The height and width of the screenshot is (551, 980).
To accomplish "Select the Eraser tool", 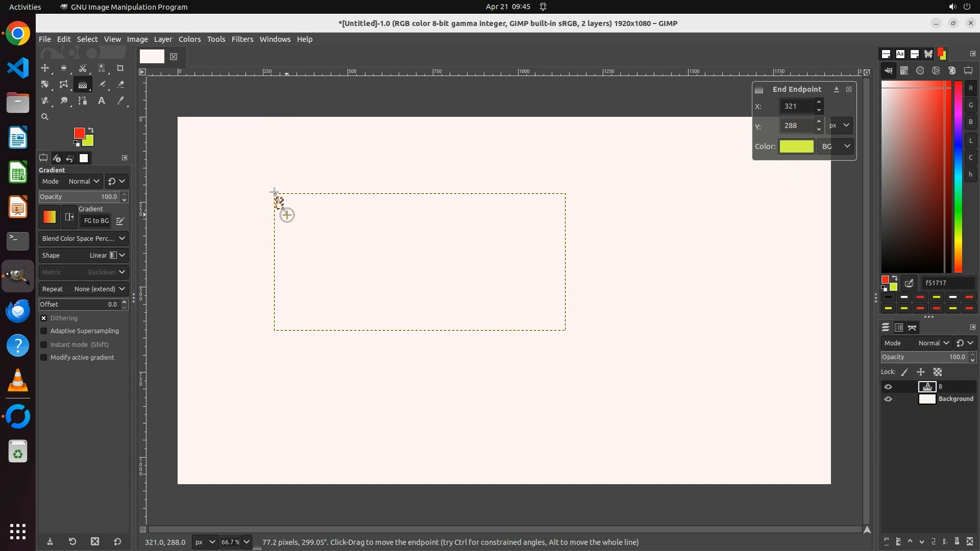I will pos(120,85).
